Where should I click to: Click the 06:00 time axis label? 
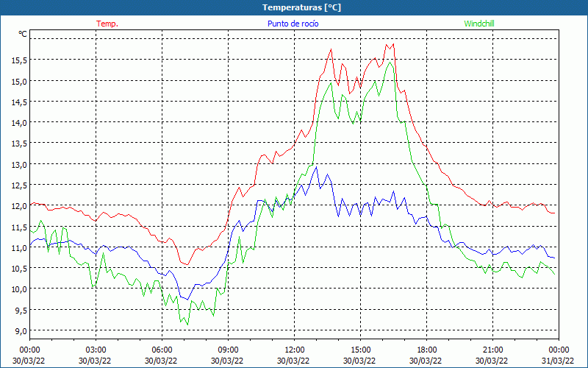pos(162,350)
